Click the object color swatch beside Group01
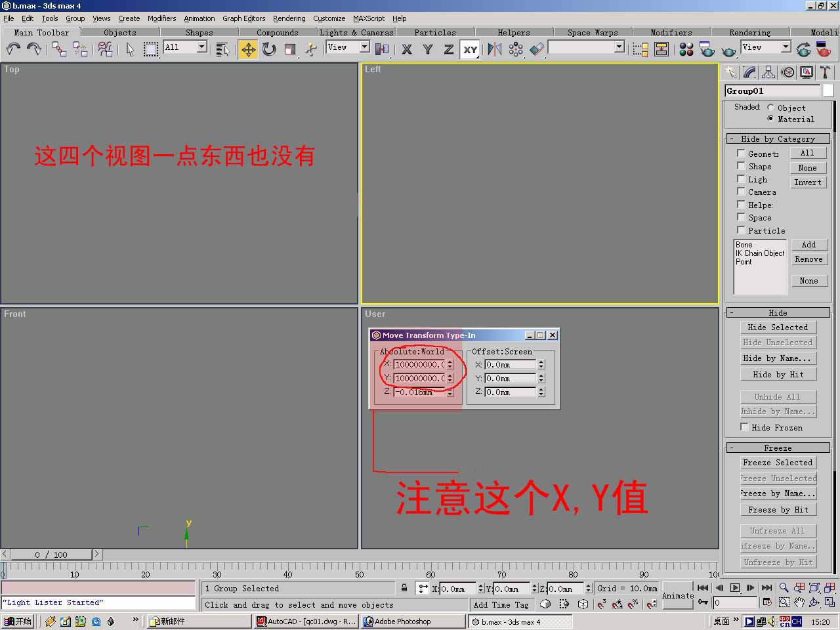 pyautogui.click(x=828, y=91)
